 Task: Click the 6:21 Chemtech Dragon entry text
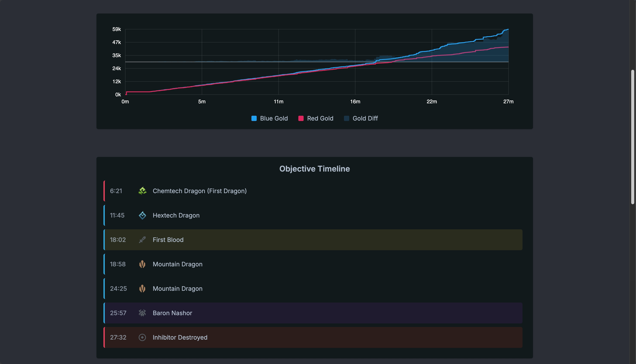click(199, 191)
